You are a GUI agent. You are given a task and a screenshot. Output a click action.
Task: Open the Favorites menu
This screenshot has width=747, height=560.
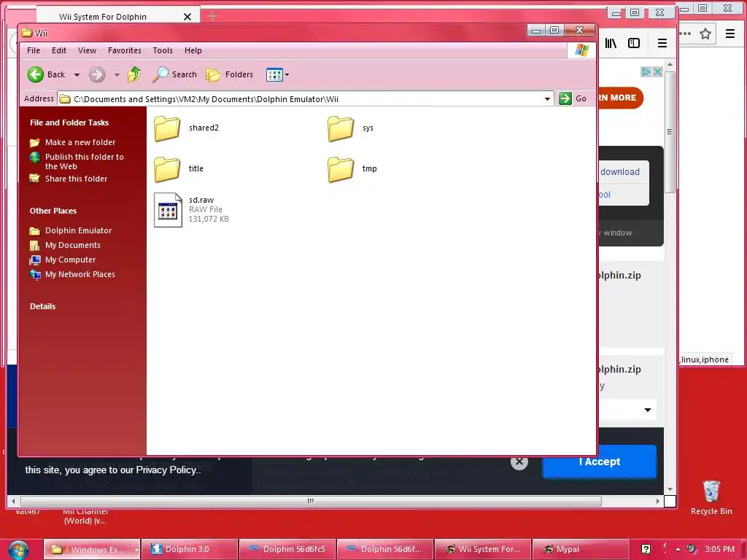124,50
